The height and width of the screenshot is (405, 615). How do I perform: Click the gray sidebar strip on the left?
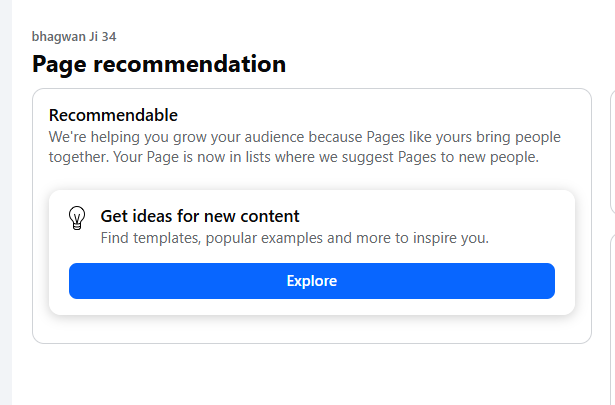pos(6,200)
